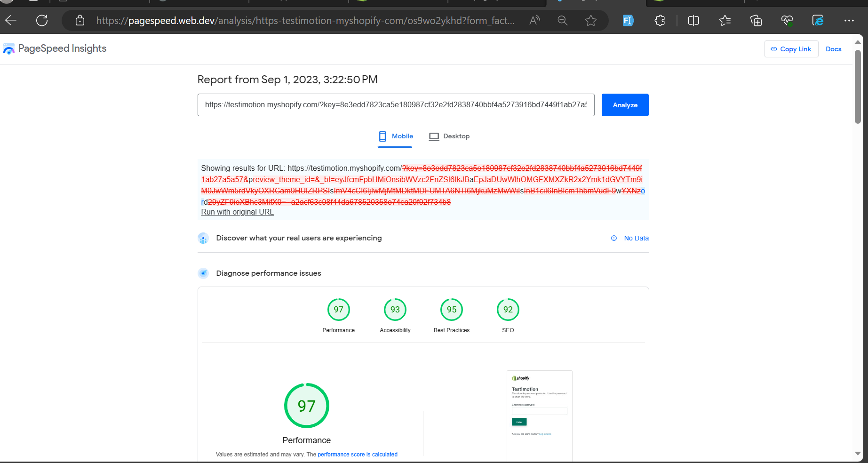Open Collections icon in toolbar

756,20
